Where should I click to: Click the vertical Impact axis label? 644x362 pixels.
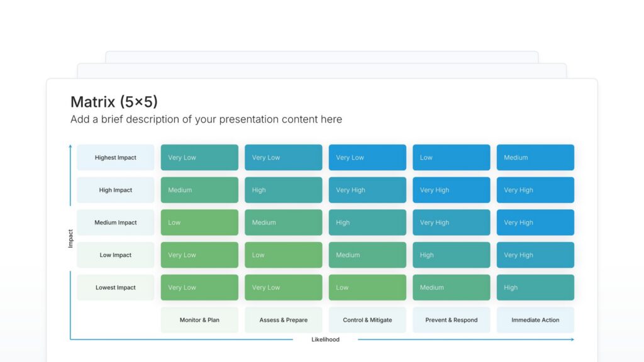[x=70, y=238]
